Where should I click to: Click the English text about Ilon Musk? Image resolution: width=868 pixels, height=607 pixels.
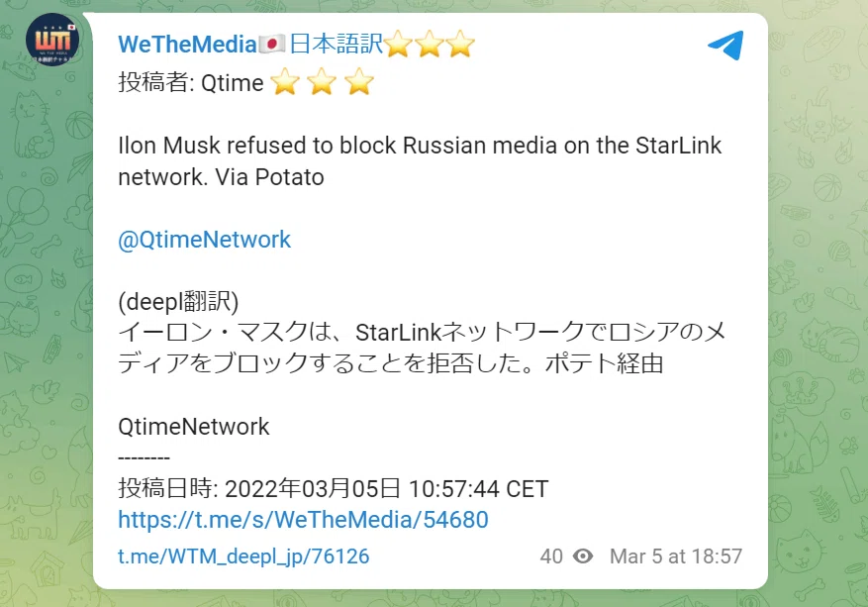click(421, 161)
